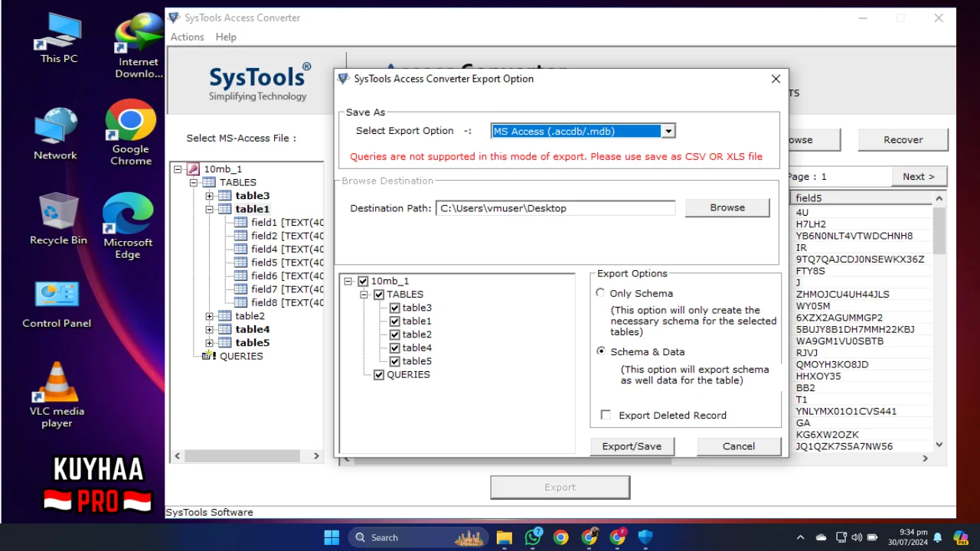The image size is (980, 551).
Task: Click the clock showing 9:34 pm
Action: point(906,537)
